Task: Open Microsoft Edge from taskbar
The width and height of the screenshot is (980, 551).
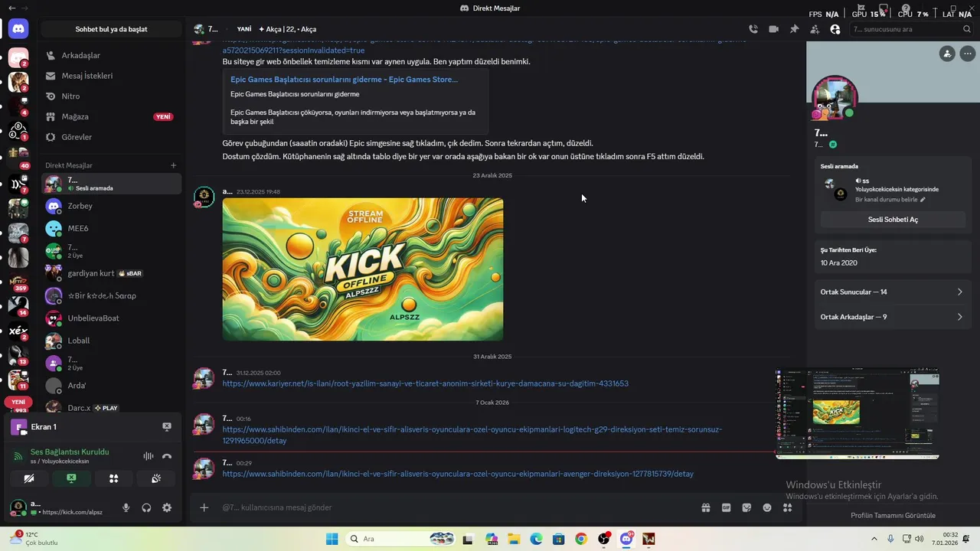Action: pyautogui.click(x=536, y=539)
